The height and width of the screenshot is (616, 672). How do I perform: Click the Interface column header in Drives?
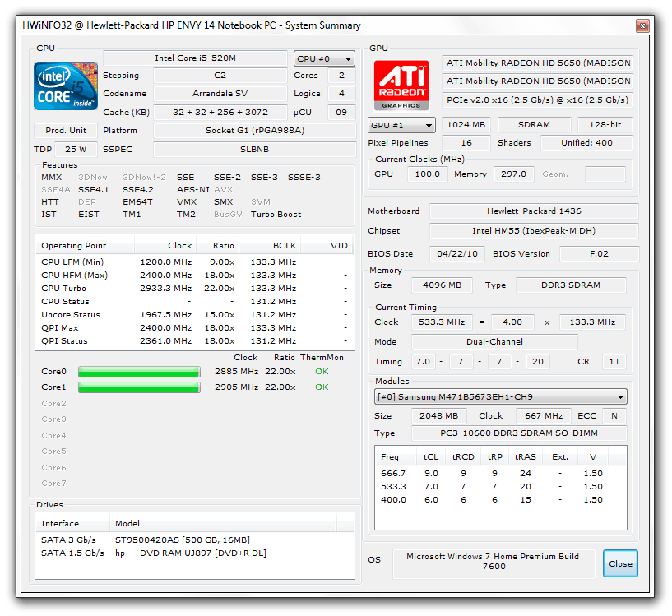coord(73,523)
